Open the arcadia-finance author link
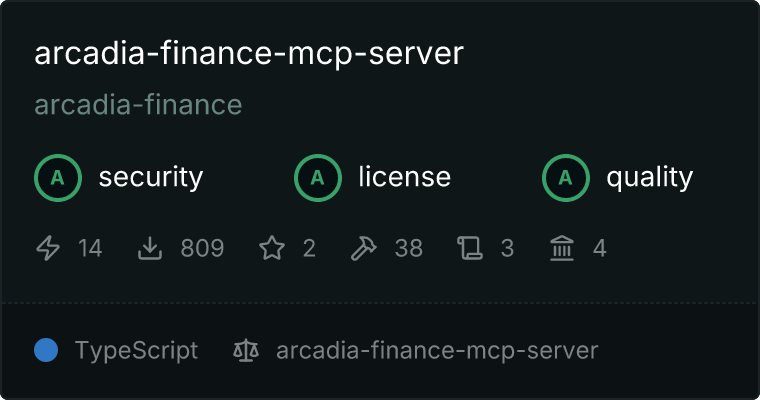This screenshot has width=760, height=400. [x=138, y=105]
